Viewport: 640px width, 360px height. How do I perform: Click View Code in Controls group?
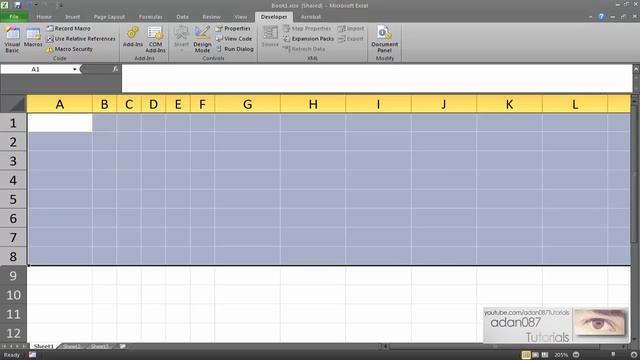click(x=234, y=39)
